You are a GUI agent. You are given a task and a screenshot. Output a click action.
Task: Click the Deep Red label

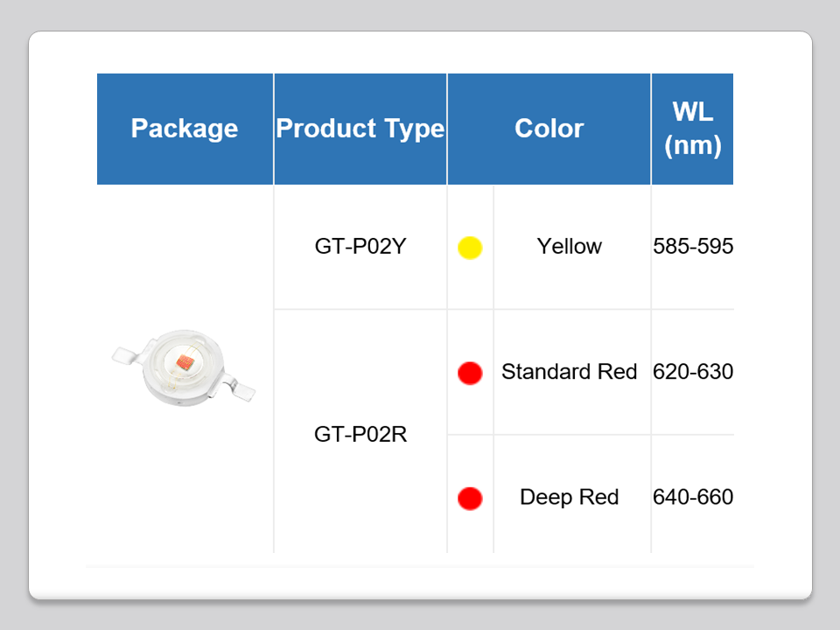pyautogui.click(x=570, y=498)
